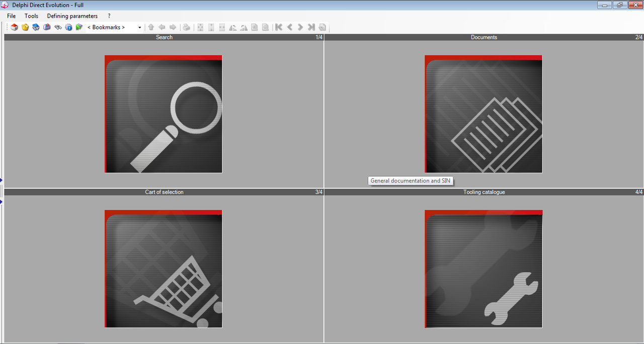Click the green book toolbar icon
Viewport: 644px width, 344px height.
click(79, 27)
